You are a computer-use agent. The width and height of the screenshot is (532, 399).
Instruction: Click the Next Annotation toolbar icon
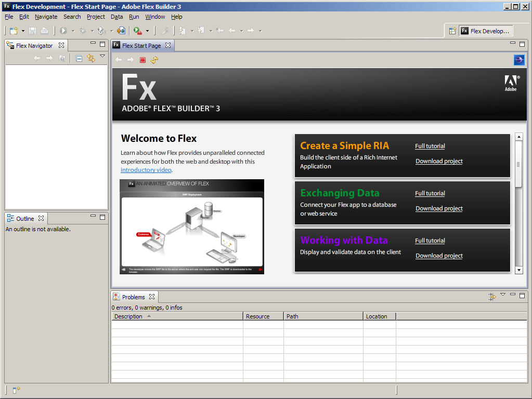click(x=183, y=31)
